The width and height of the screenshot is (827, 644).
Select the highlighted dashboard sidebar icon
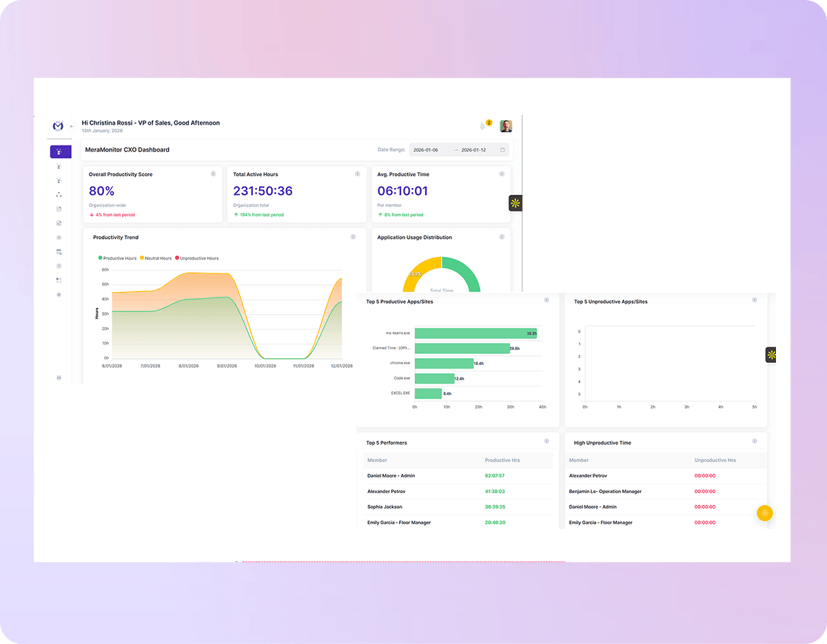[61, 152]
